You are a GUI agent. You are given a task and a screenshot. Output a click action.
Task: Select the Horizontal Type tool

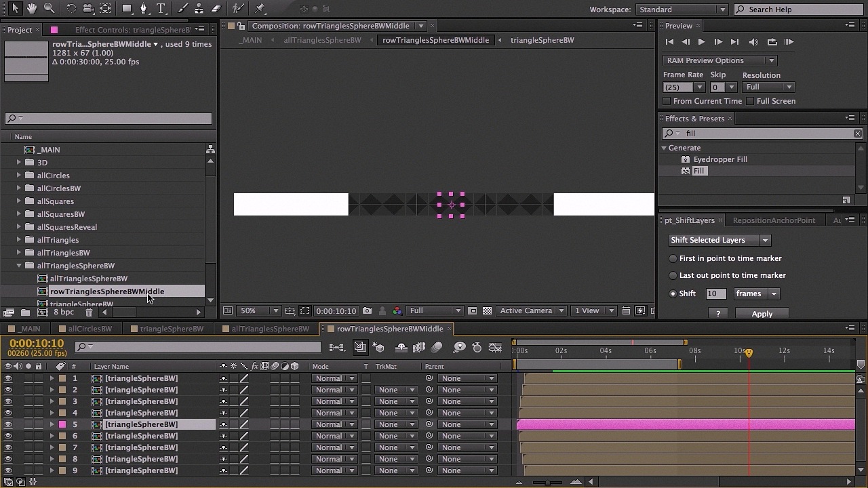click(161, 9)
